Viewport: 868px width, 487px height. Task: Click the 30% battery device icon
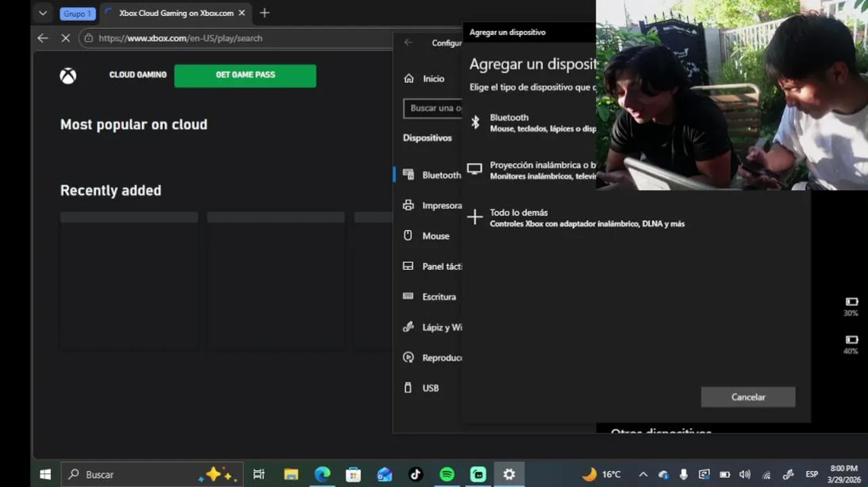tap(851, 302)
